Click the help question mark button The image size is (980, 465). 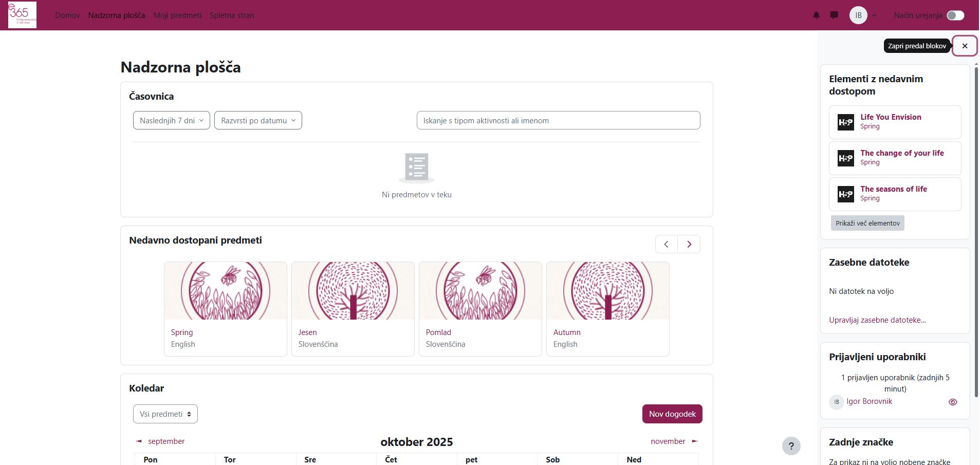[791, 446]
